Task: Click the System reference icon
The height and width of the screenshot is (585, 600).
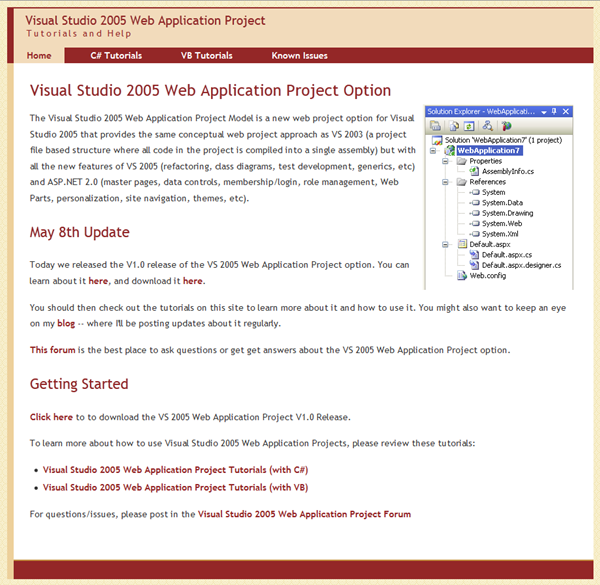Action: point(475,192)
